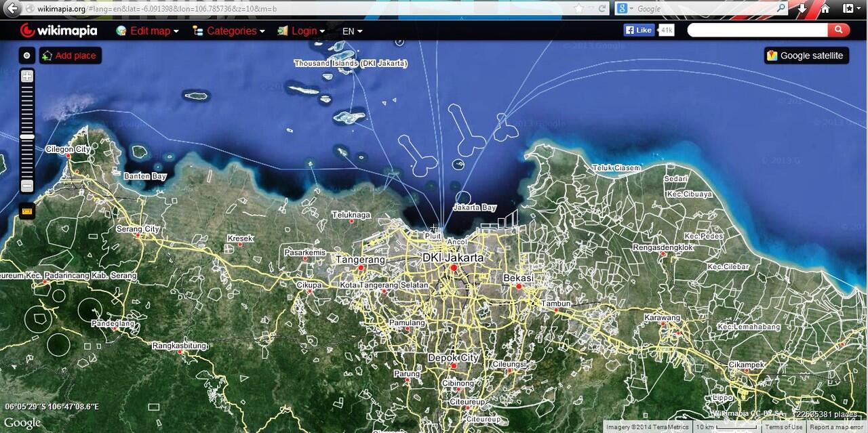Click the Cikupa label
The image size is (868, 433).
click(309, 285)
